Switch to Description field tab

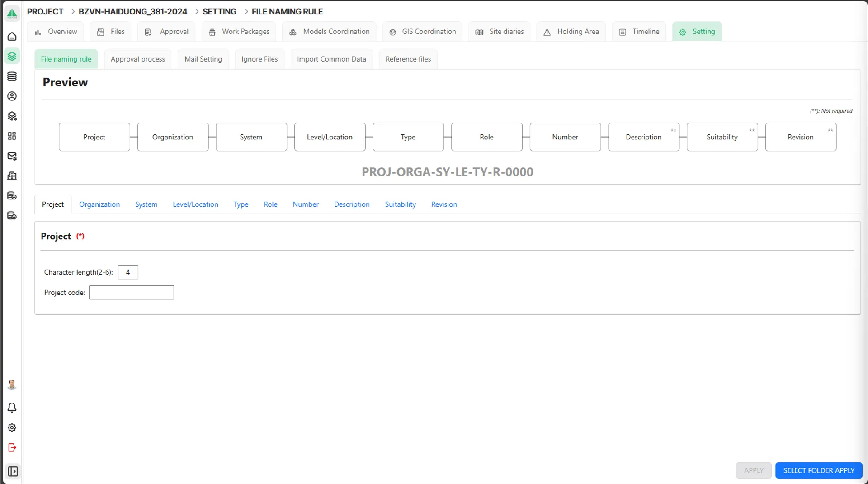coord(352,204)
